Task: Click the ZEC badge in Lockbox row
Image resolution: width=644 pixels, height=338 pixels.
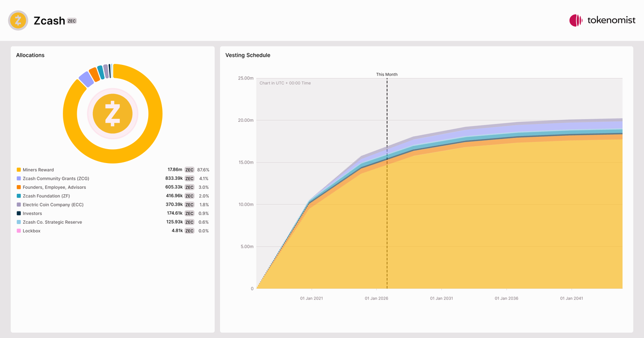Action: tap(189, 231)
